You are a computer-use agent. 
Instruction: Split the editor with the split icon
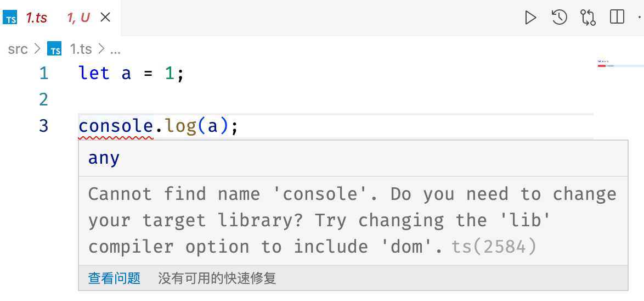617,17
